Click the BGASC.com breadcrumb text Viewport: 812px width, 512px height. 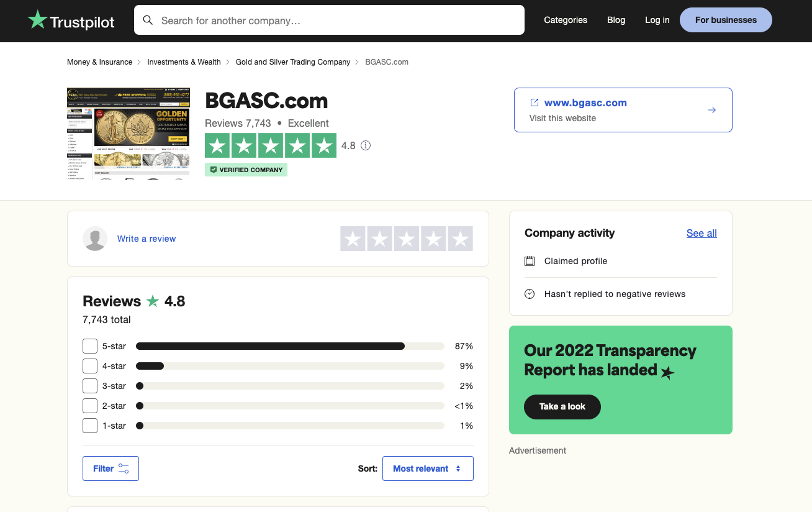click(387, 62)
